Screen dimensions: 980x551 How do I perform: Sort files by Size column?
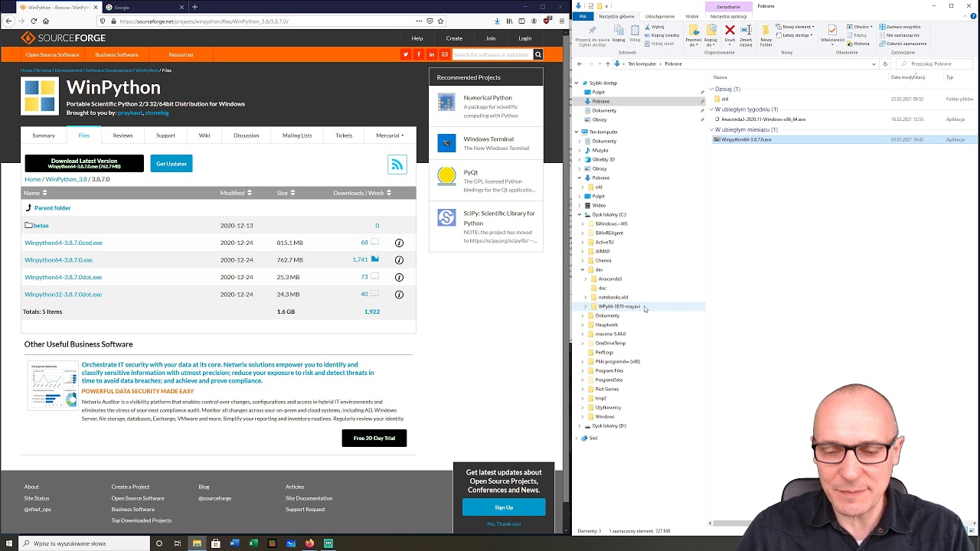click(x=286, y=193)
